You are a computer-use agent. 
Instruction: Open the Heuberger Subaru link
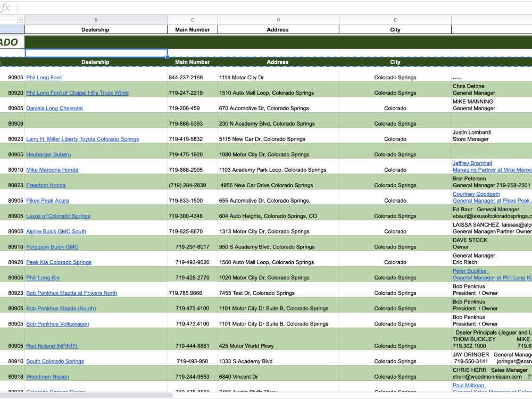coord(48,154)
